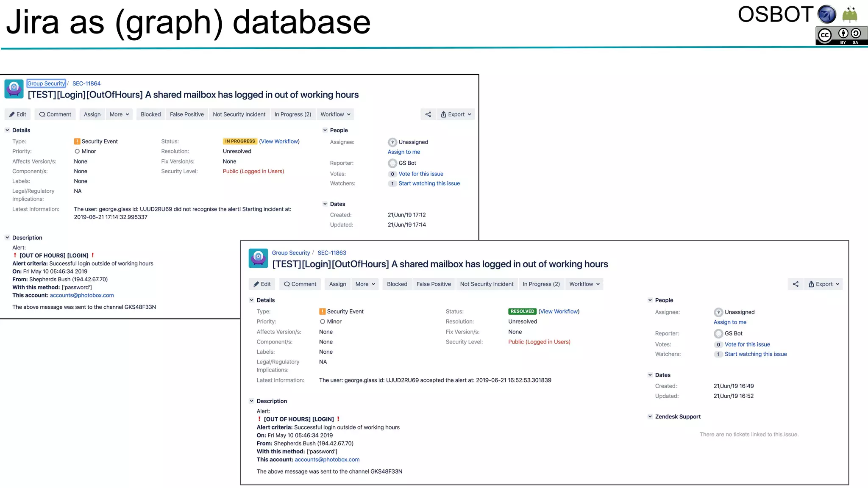Click the Minor priority icon in SEC-11863
This screenshot has height=488, width=868.
coord(323,322)
